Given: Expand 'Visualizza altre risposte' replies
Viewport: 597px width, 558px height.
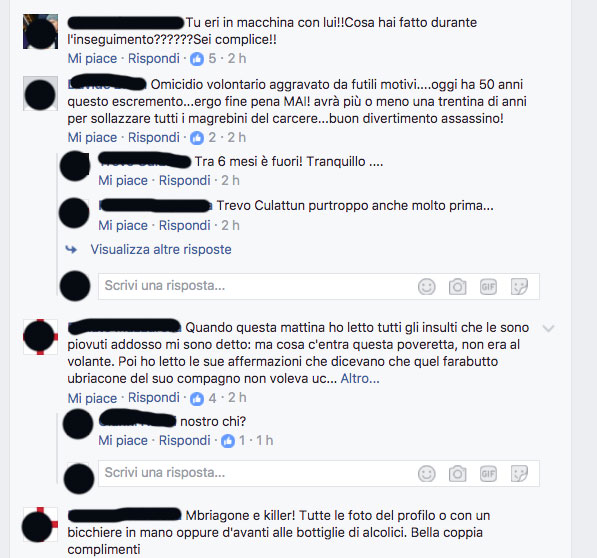Looking at the screenshot, I should pos(161,249).
